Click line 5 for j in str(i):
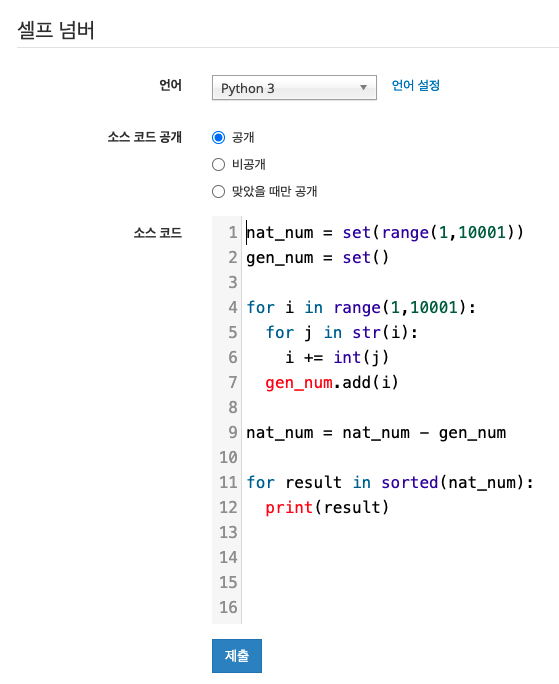559x684 pixels. (342, 333)
